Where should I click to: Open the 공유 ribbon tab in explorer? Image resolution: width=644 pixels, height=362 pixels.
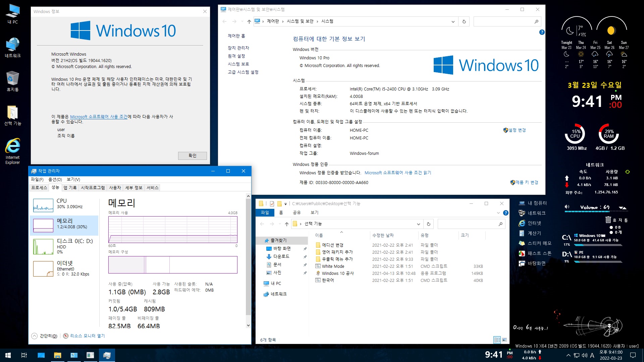coord(297,213)
